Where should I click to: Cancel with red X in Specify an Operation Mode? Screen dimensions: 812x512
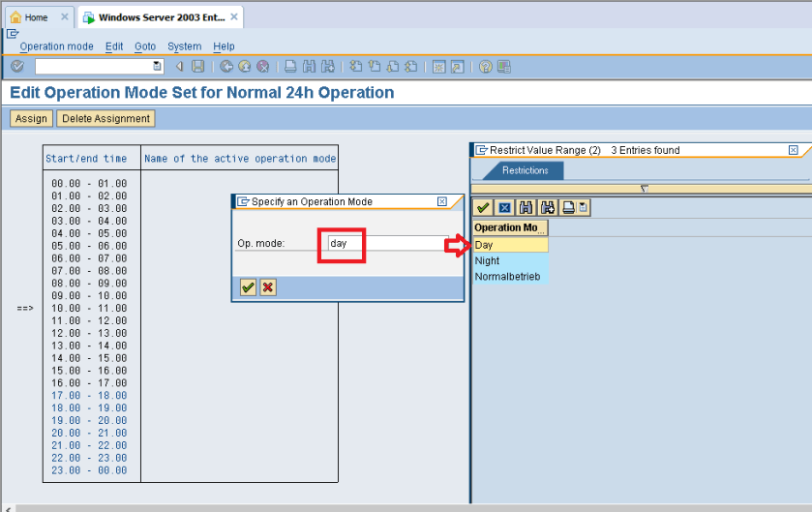(x=268, y=286)
